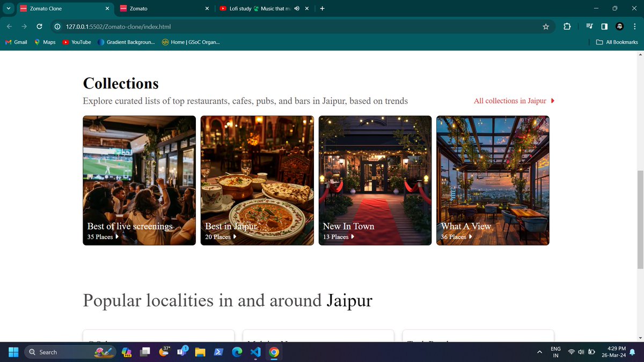The height and width of the screenshot is (362, 644).
Task: Open the Chrome three-dot menu
Action: click(x=634, y=26)
